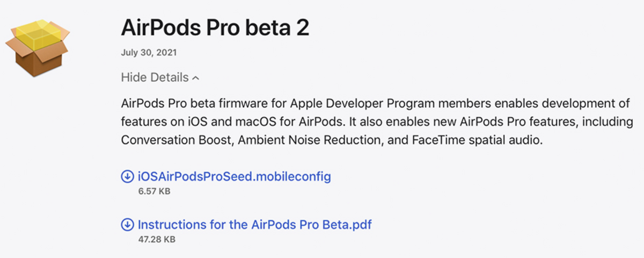
Task: Click download arrow icon beside iOSAirPodsProSeed.mobileconfig
Action: tap(127, 176)
